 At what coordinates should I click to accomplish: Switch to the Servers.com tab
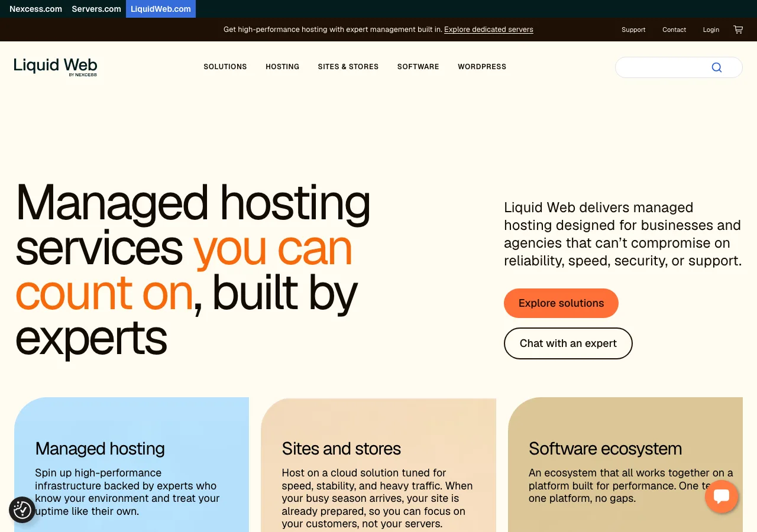[x=96, y=9]
